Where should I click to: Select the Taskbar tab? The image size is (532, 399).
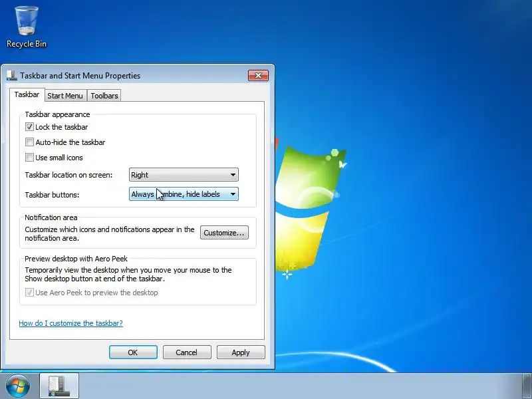[x=27, y=94]
